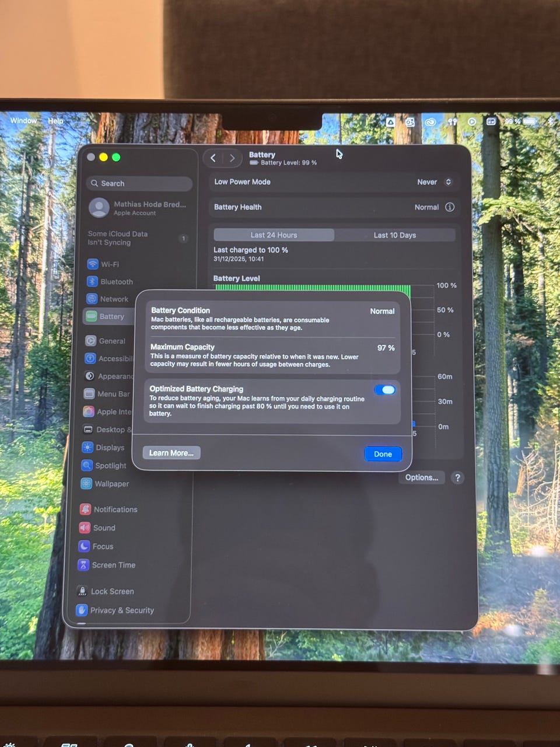Switch to Last 24 Hours tab
Viewport: 560px width, 747px height.
tap(274, 235)
